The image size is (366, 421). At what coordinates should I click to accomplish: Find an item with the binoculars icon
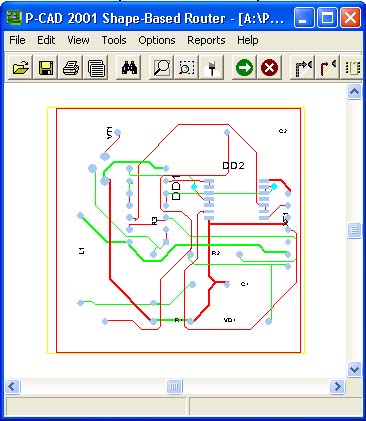click(129, 68)
